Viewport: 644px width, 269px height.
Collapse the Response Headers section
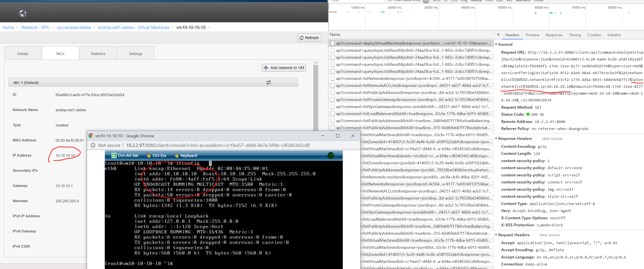[x=496, y=138]
